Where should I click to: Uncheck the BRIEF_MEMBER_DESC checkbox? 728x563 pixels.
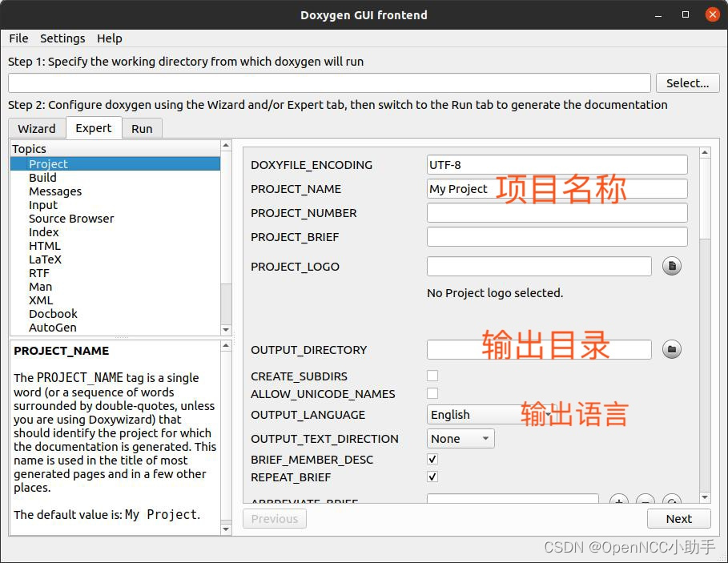[432, 459]
